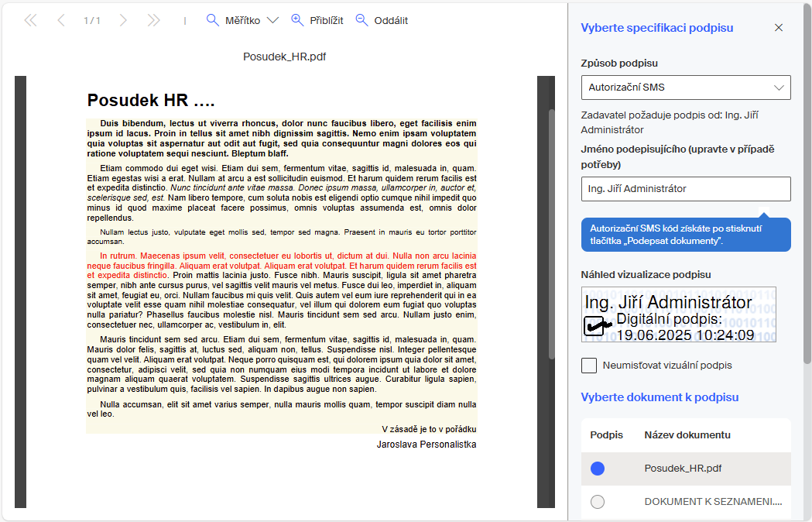Click the Vyberte dokument k podpisu heading

pos(660,397)
